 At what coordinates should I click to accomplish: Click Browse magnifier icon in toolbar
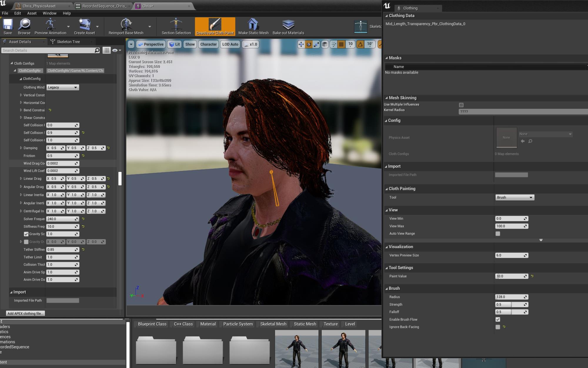[x=24, y=26]
